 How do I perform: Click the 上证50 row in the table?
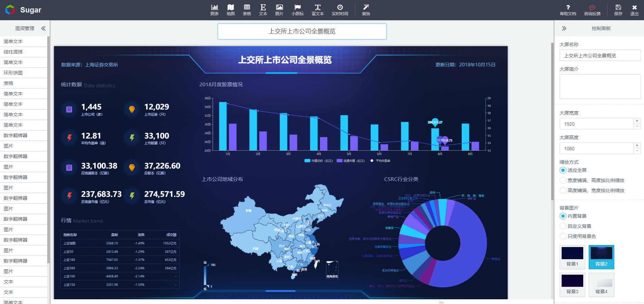click(120, 251)
